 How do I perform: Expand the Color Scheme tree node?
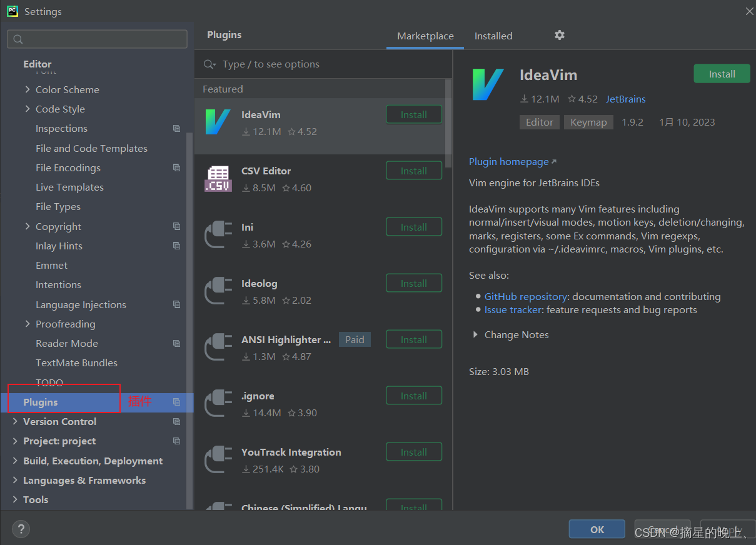click(x=28, y=89)
